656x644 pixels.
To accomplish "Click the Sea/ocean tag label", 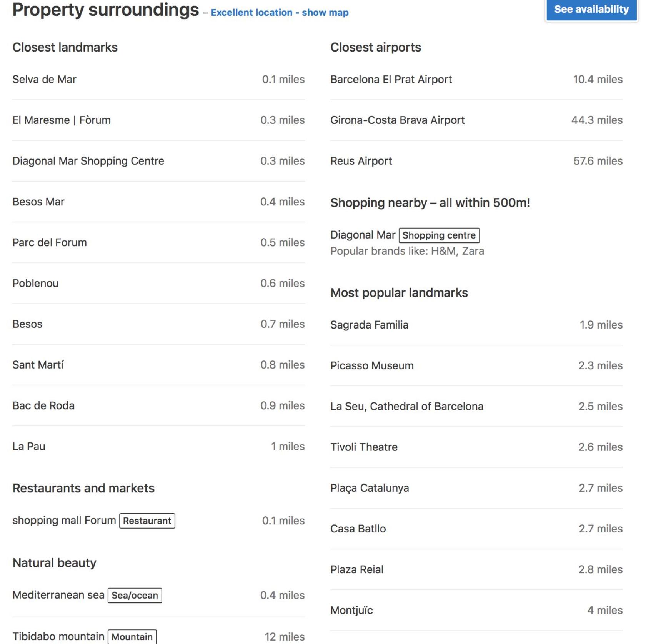I will [x=135, y=595].
